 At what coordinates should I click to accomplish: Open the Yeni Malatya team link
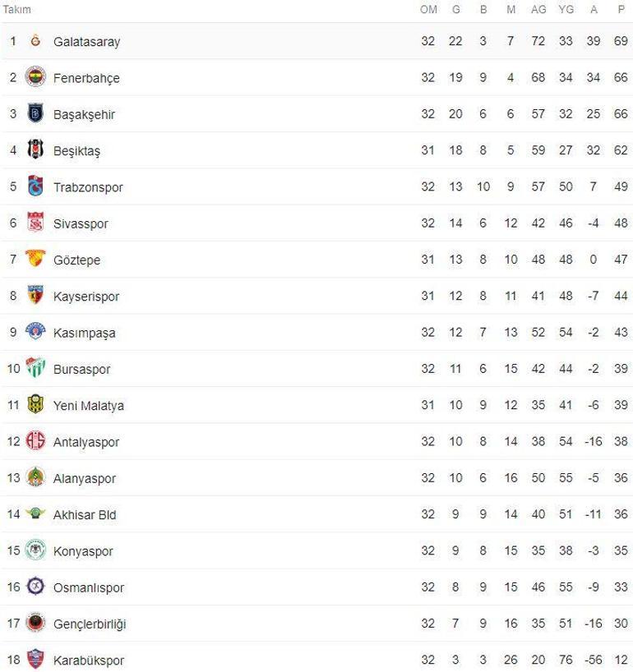(x=88, y=406)
